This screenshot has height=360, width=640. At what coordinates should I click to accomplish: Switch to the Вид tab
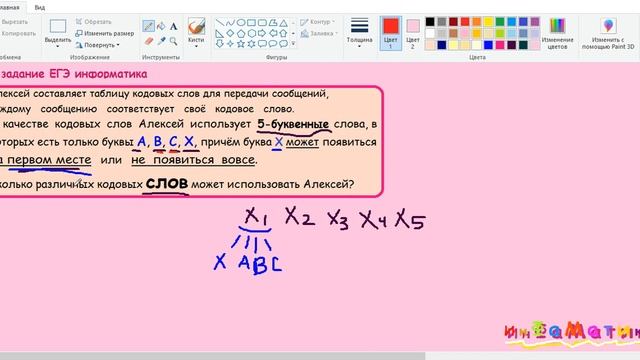click(40, 7)
